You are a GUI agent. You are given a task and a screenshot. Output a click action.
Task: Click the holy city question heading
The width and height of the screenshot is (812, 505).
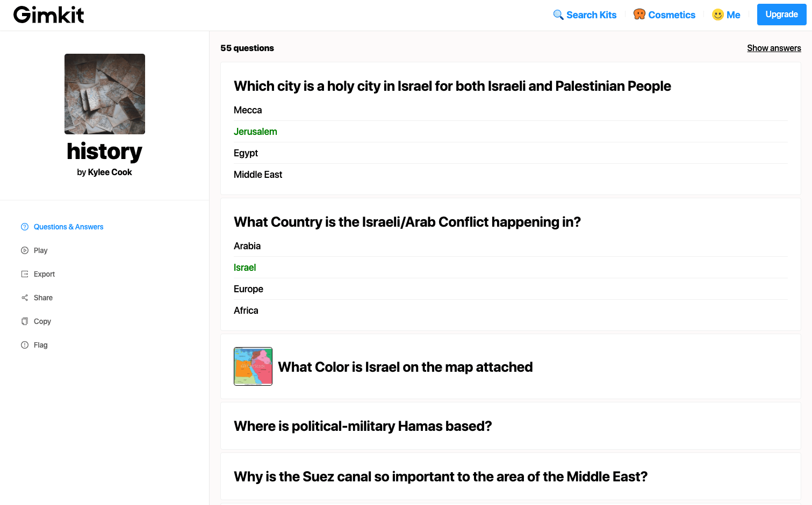[x=452, y=86]
